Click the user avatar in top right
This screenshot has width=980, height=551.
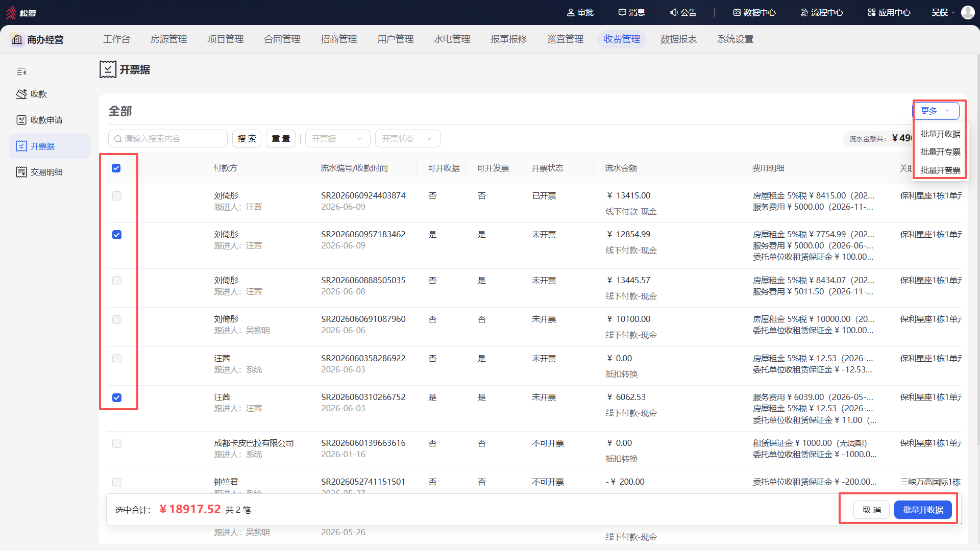[x=968, y=12]
